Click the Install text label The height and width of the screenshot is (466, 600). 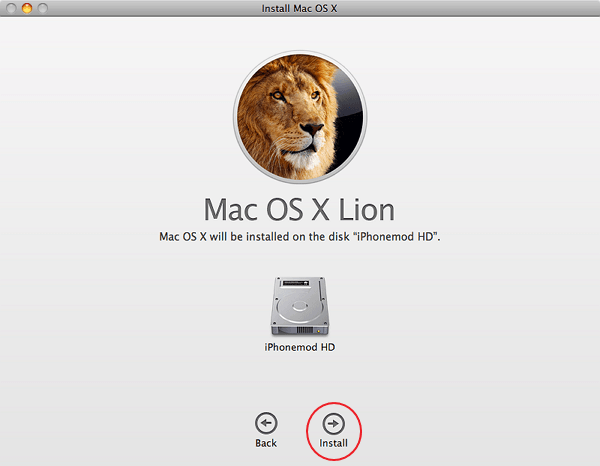(333, 442)
